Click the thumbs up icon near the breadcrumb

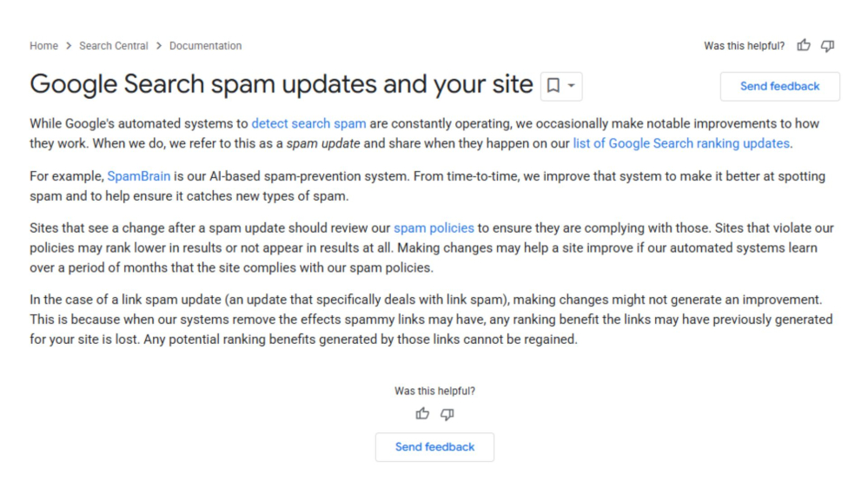click(804, 46)
